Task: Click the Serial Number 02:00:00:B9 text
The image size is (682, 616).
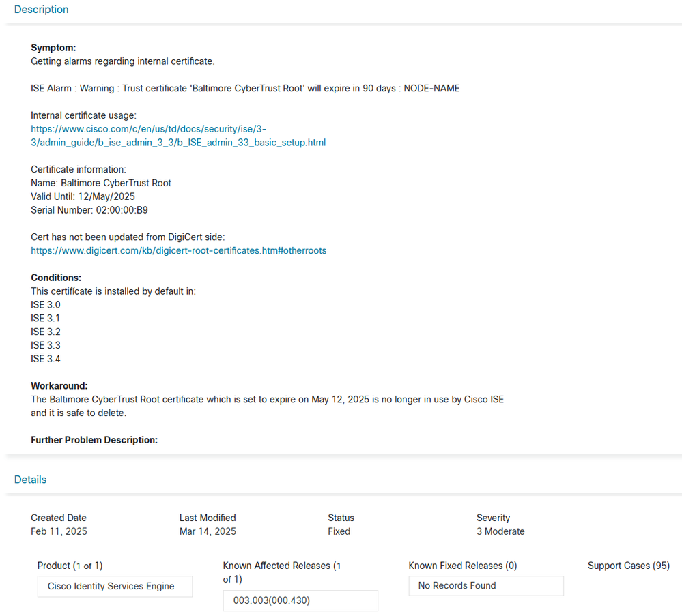Action: tap(89, 210)
